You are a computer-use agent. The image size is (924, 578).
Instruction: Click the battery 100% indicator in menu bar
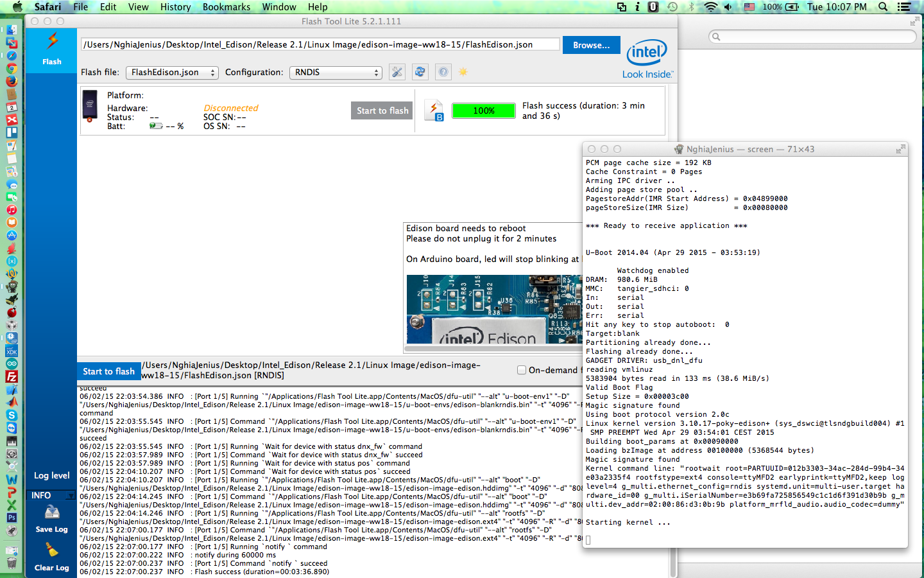pyautogui.click(x=781, y=7)
